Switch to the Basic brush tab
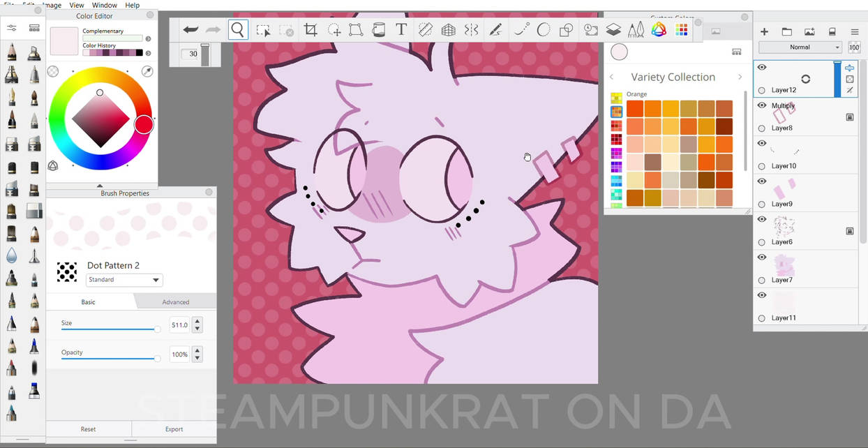 (x=89, y=302)
